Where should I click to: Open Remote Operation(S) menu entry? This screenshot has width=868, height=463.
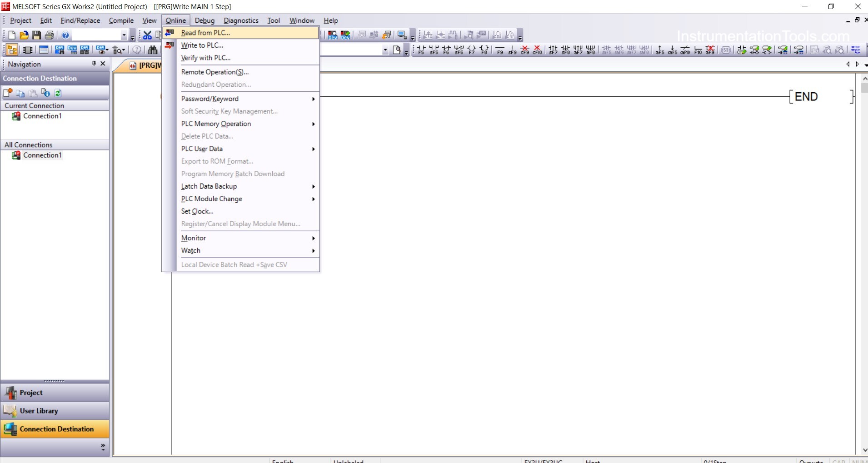tap(241, 72)
